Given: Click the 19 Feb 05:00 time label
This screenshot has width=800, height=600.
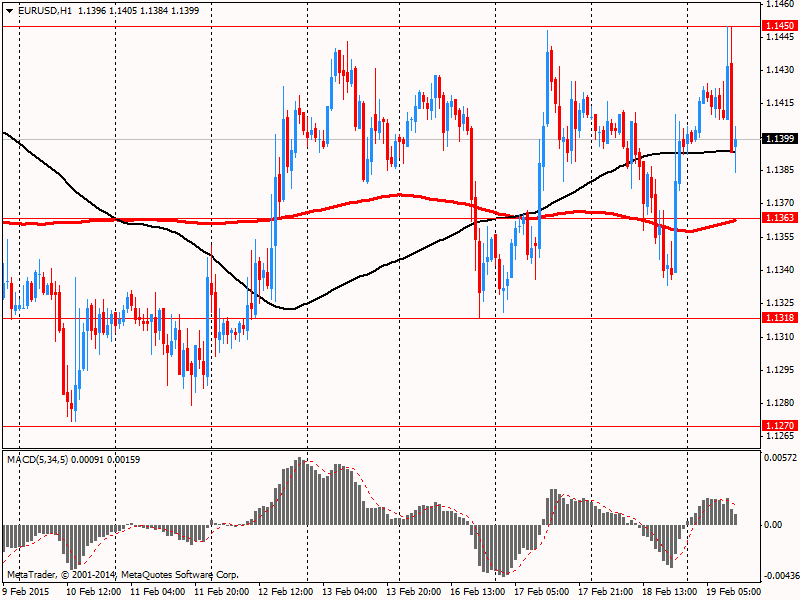Looking at the screenshot, I should pos(732,591).
